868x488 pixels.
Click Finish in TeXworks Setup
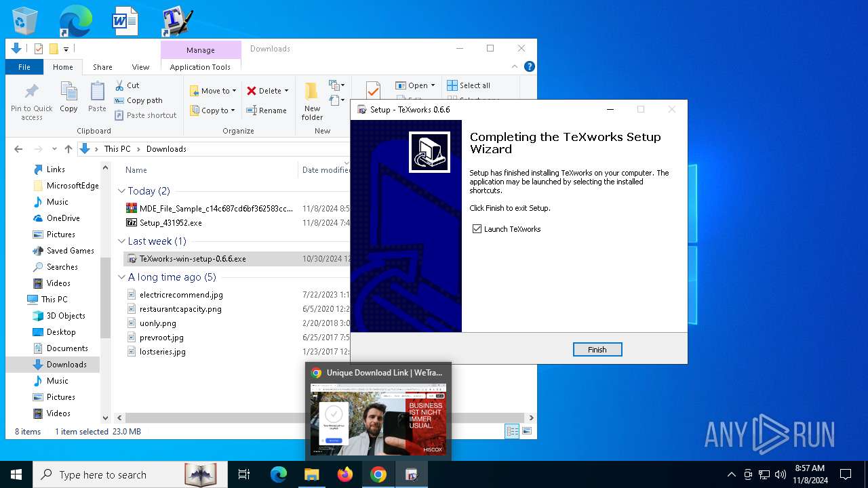597,350
